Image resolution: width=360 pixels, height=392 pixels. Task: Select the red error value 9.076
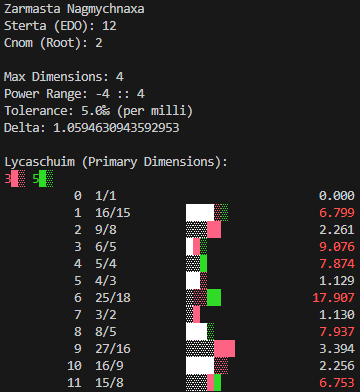[x=337, y=247]
